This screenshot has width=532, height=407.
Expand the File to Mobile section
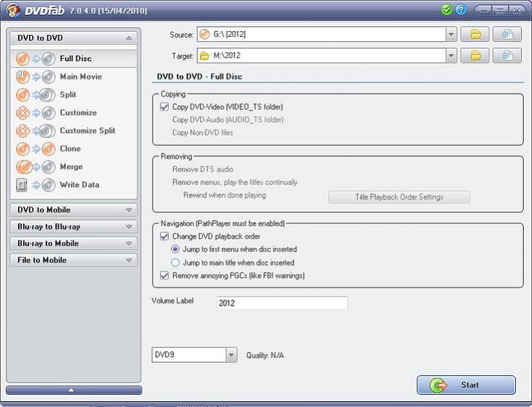74,260
